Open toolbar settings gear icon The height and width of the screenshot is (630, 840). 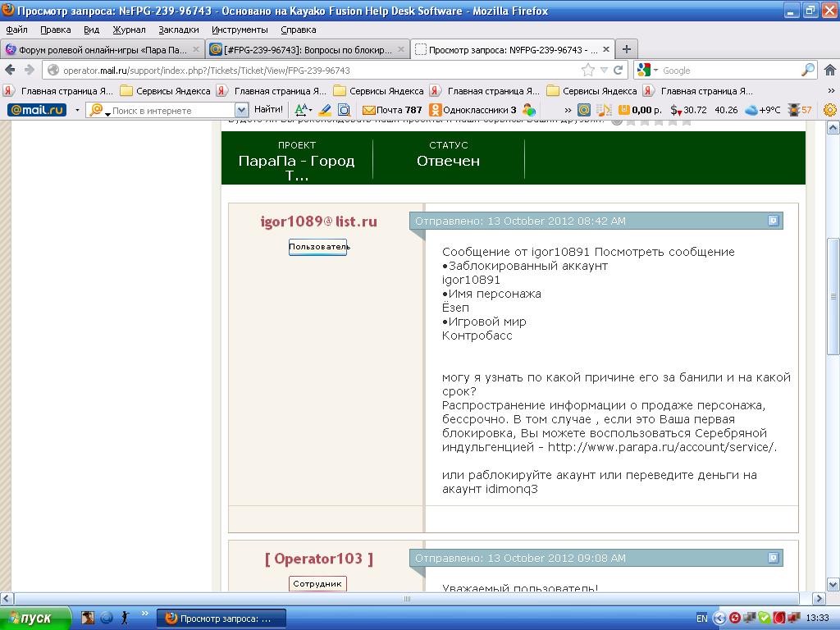point(830,110)
